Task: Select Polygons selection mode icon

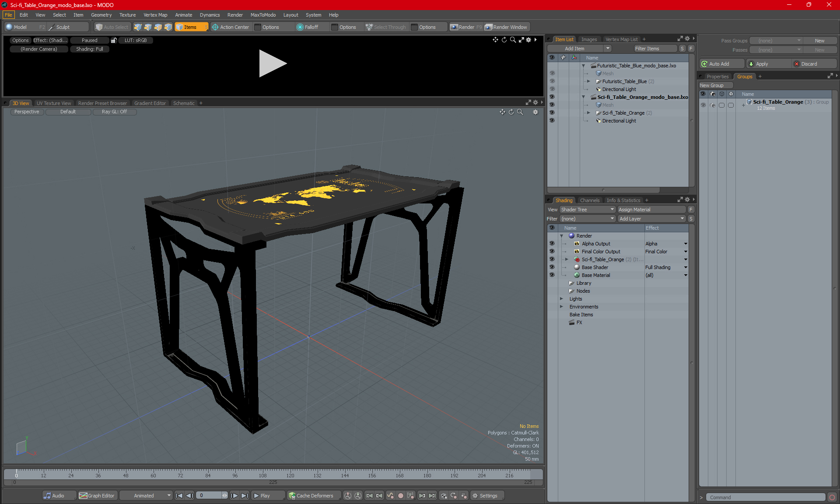Action: point(158,27)
